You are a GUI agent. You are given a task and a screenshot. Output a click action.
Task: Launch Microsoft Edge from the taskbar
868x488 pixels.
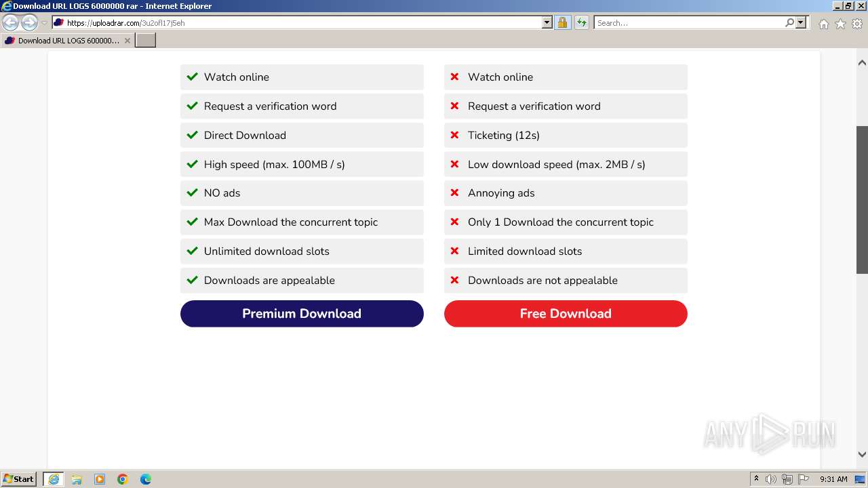(x=146, y=479)
